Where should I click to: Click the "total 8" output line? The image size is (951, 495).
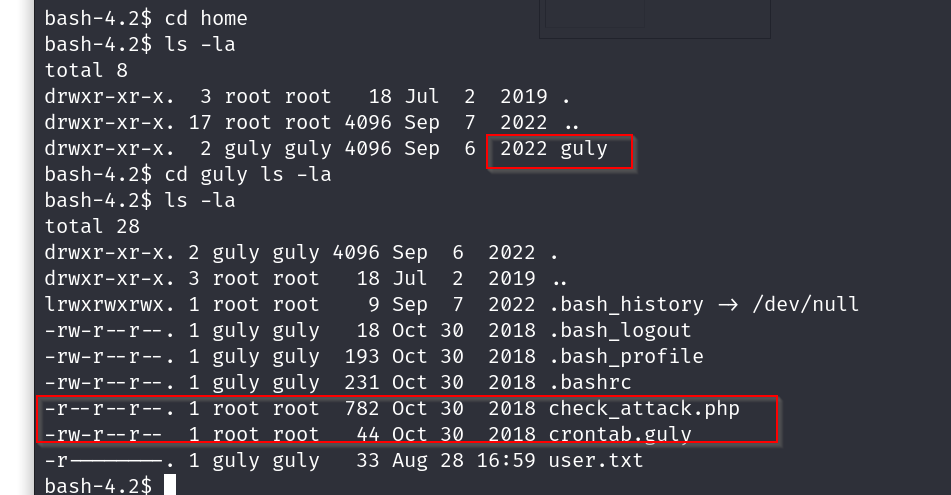click(86, 70)
